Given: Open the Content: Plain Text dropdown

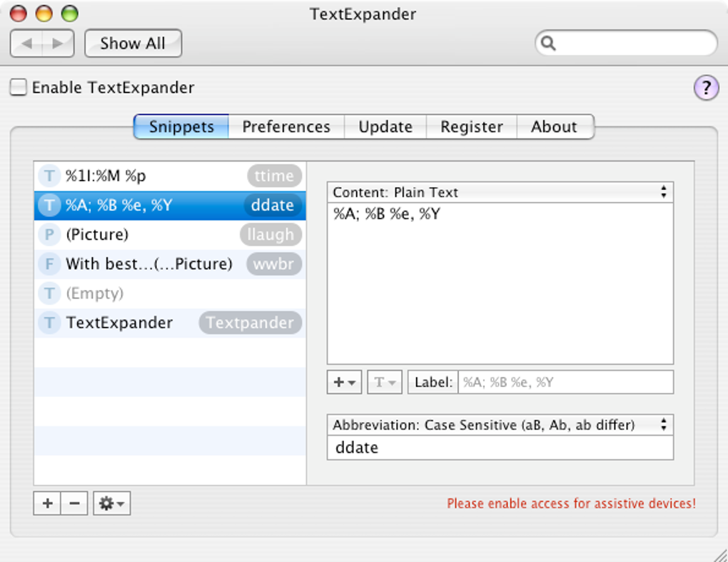Looking at the screenshot, I should point(500,192).
